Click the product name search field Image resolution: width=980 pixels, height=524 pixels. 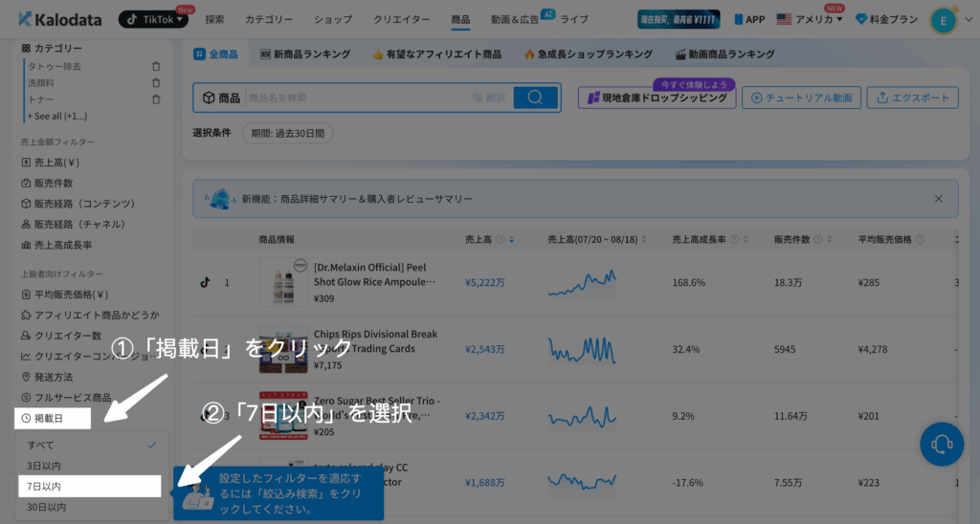click(x=356, y=98)
